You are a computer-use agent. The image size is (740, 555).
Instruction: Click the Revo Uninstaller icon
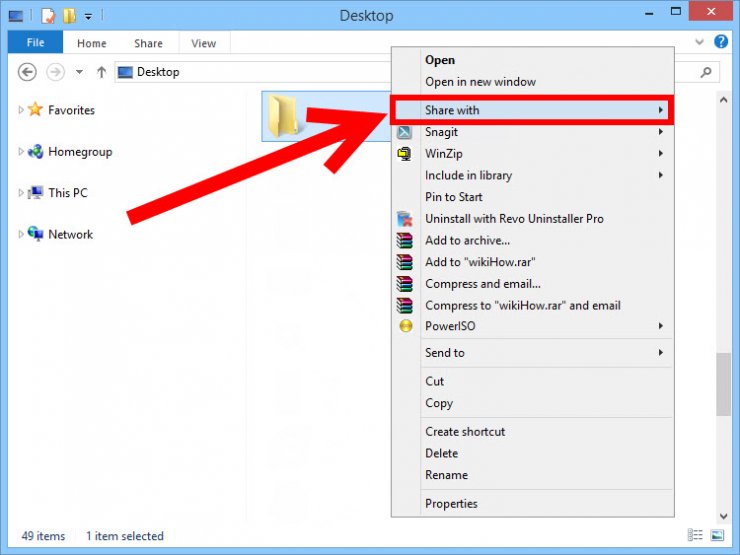pyautogui.click(x=404, y=219)
